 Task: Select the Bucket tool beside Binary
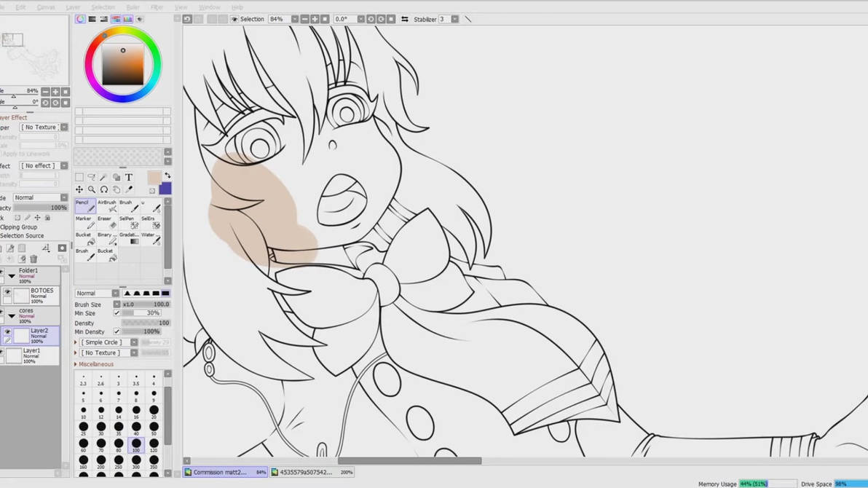[85, 238]
